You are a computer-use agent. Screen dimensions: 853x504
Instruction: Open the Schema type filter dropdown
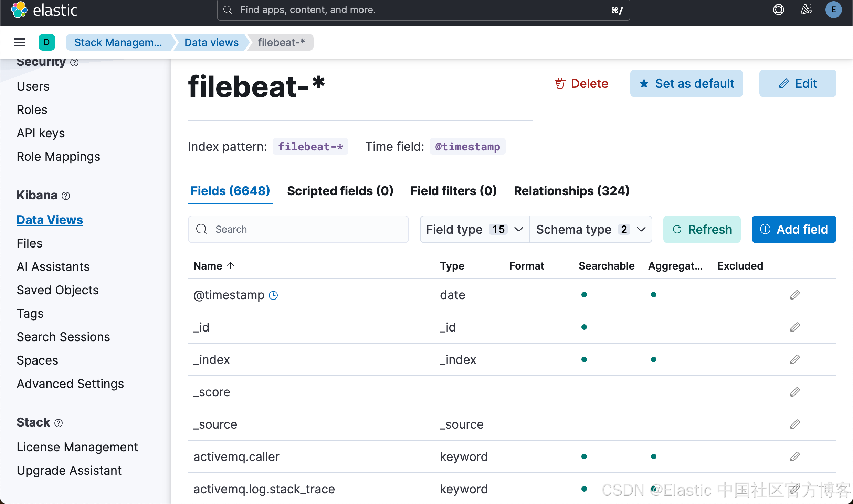pos(590,229)
